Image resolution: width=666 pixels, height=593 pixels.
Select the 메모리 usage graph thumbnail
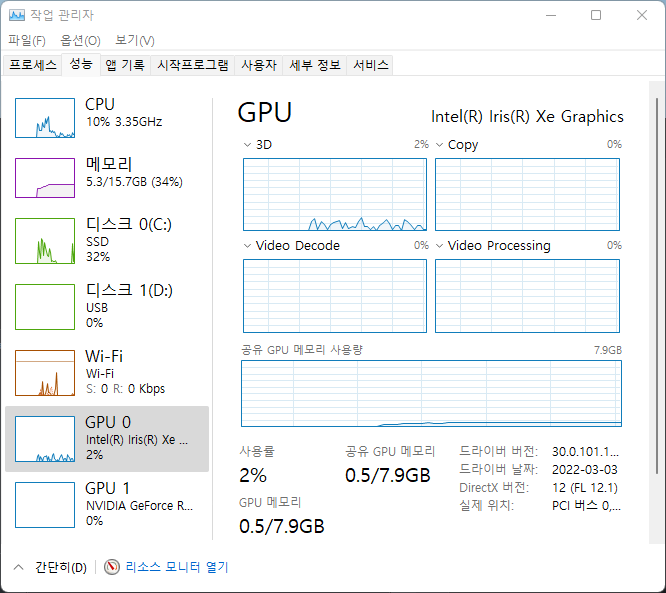[45, 177]
